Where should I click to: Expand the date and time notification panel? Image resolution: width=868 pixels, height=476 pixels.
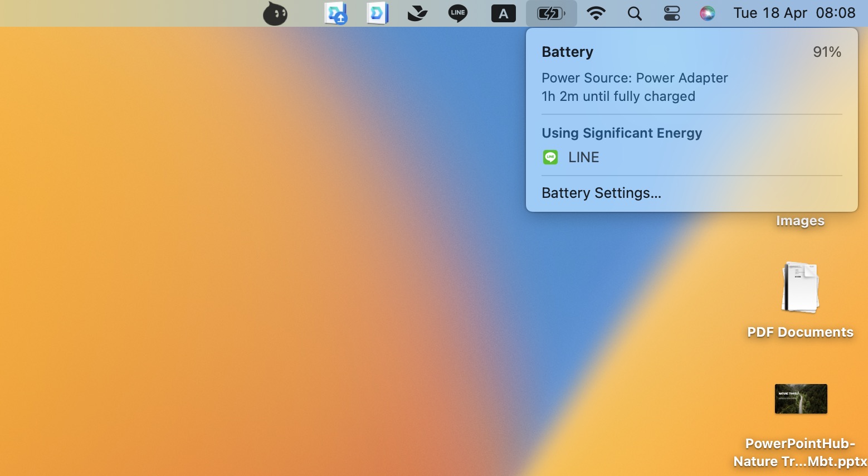pos(794,13)
